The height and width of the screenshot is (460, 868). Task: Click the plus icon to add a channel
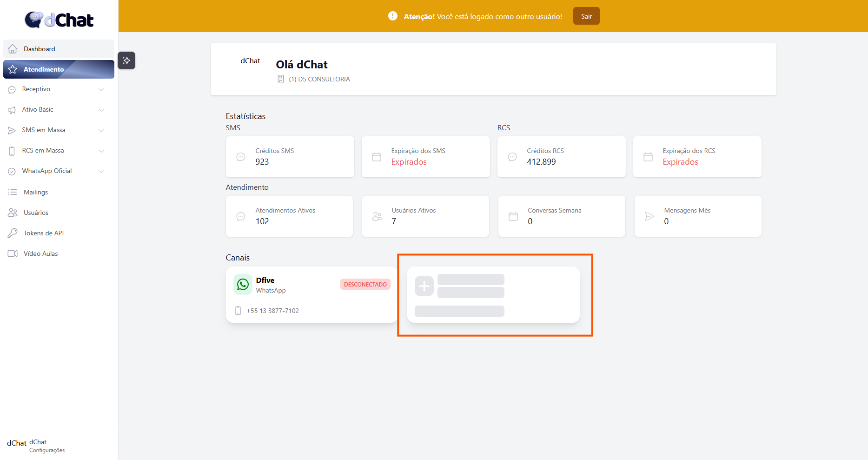[424, 286]
